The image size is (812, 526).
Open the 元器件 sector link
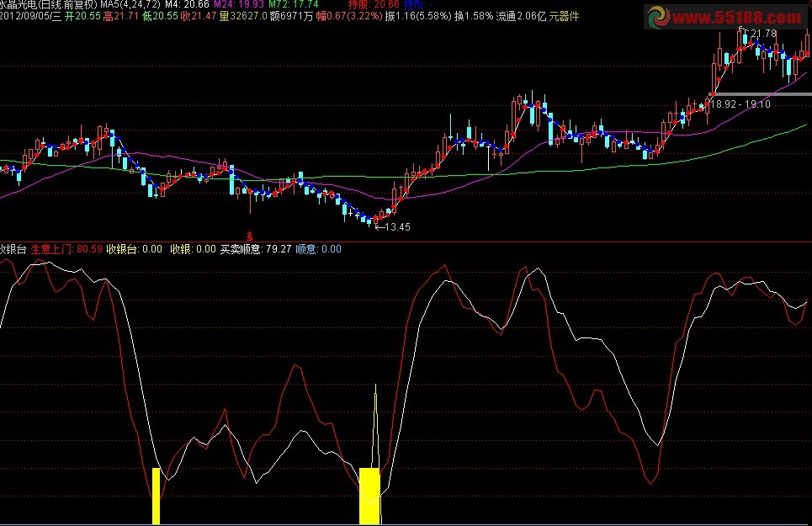point(564,16)
